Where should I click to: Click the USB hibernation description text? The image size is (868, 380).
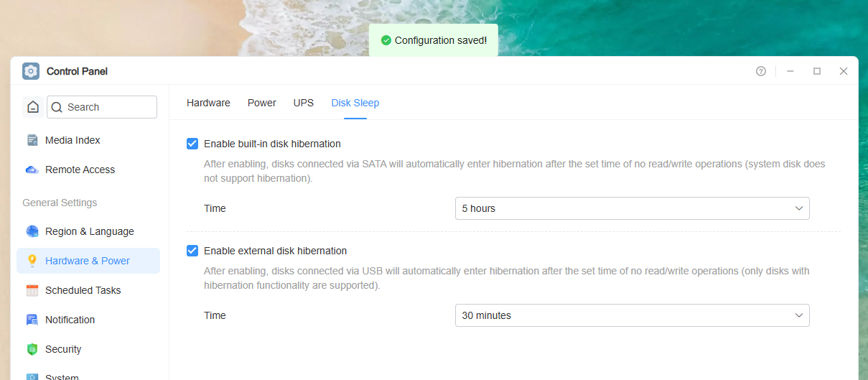(507, 278)
